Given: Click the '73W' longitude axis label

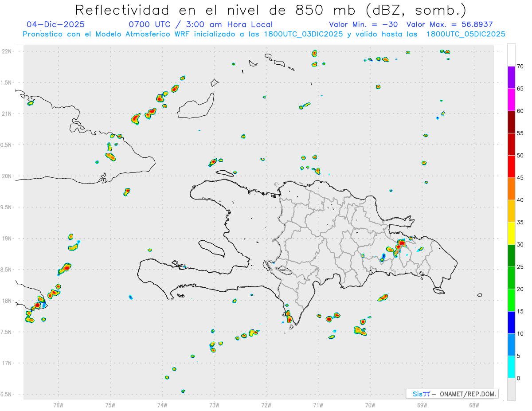Looking at the screenshot, I should (x=214, y=405).
